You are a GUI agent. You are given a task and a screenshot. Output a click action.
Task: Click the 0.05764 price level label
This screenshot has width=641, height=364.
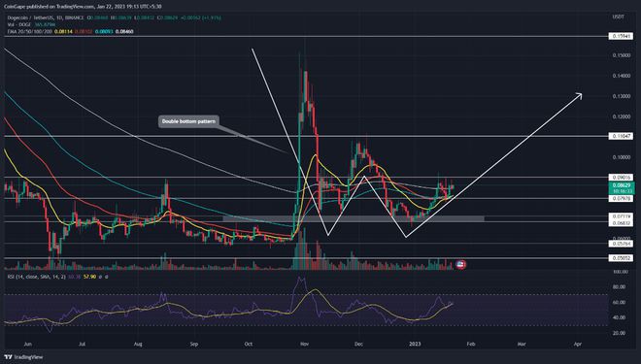coord(621,244)
